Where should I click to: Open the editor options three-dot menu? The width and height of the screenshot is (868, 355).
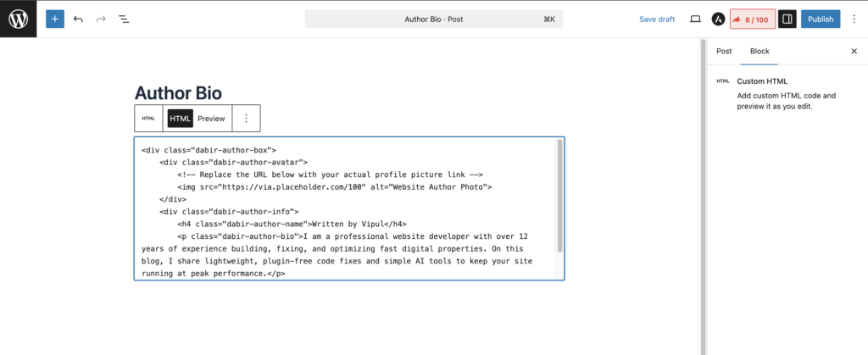click(x=854, y=19)
